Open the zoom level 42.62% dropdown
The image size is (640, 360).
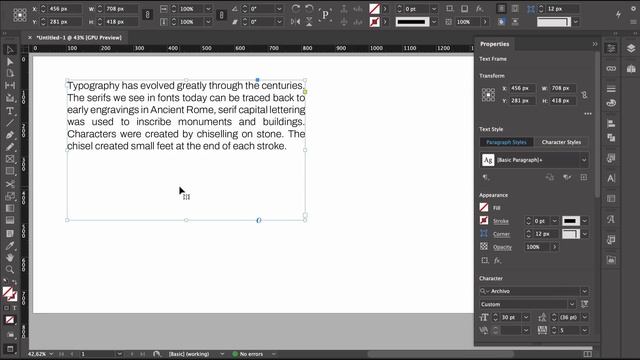pyautogui.click(x=51, y=354)
